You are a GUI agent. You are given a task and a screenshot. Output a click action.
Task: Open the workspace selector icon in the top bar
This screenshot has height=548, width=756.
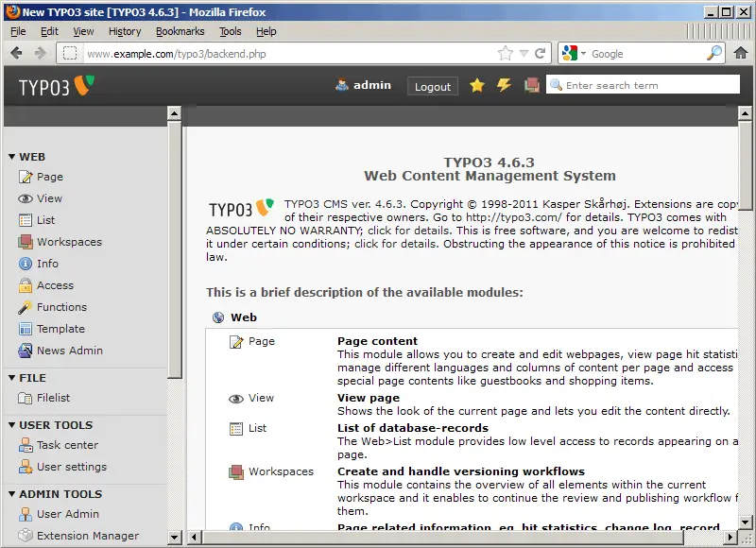coord(532,85)
